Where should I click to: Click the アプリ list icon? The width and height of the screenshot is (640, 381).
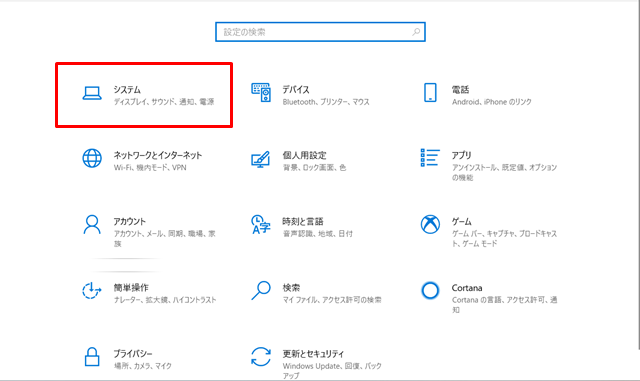pyautogui.click(x=430, y=158)
